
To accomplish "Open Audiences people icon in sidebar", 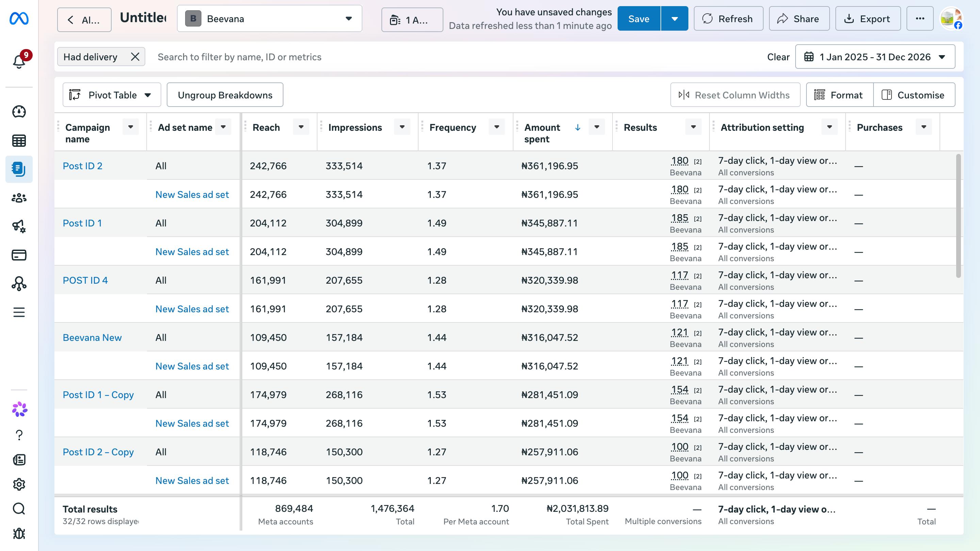I will (x=19, y=198).
